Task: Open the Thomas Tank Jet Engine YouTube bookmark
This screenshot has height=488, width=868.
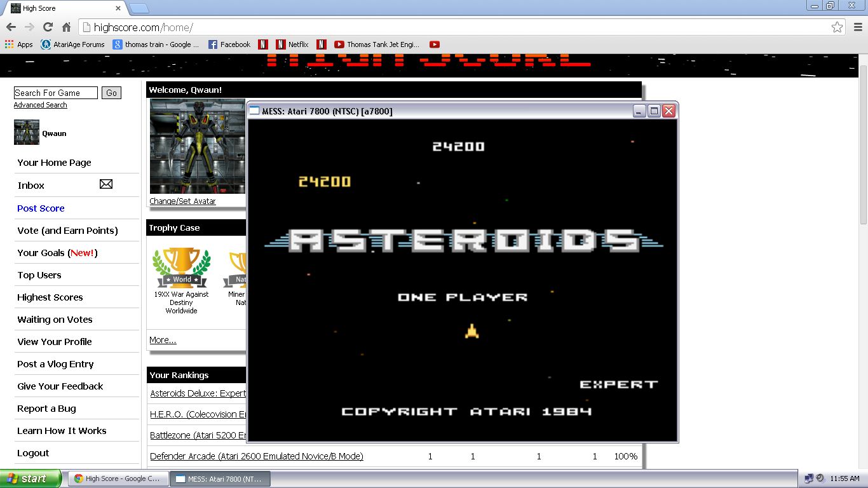Action: (377, 44)
